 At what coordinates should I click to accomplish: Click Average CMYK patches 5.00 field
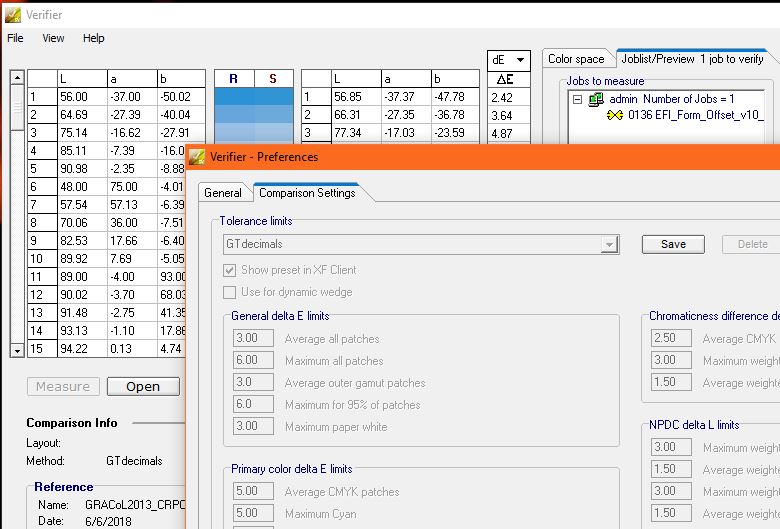click(253, 491)
